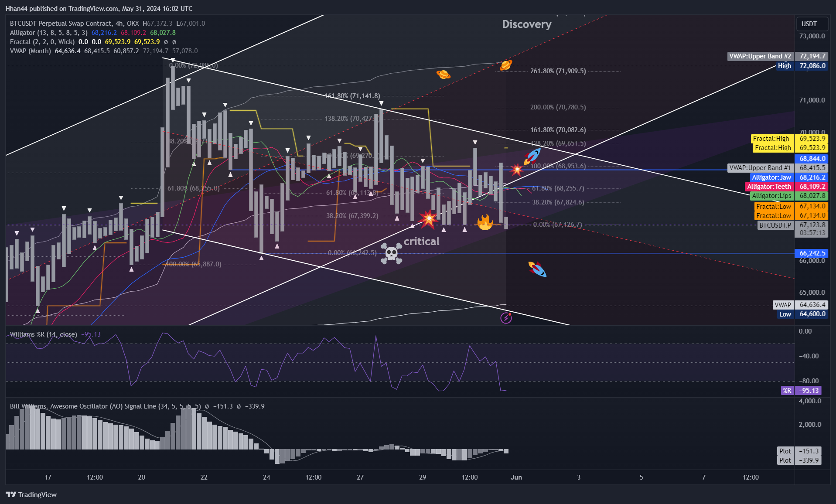Image resolution: width=836 pixels, height=504 pixels.
Task: Click the Alligator:Teeth 68,109.2 label
Action: (786, 187)
